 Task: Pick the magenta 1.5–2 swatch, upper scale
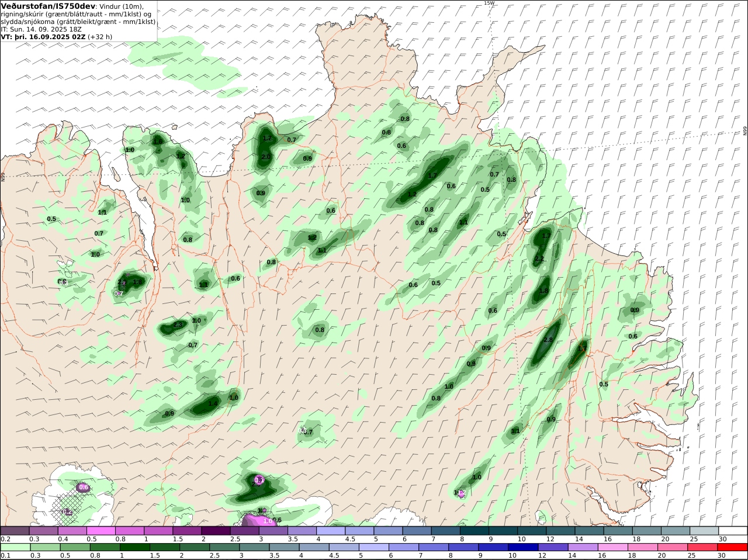[188, 530]
